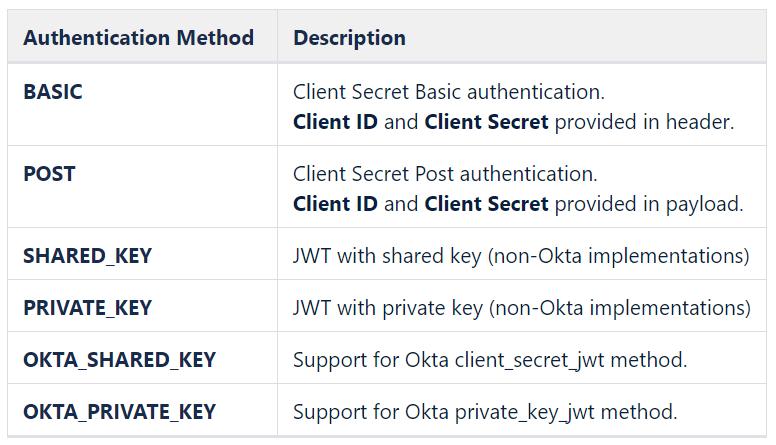The image size is (776, 445).
Task: Click the PRIVATE_KEY method name
Action: click(87, 308)
